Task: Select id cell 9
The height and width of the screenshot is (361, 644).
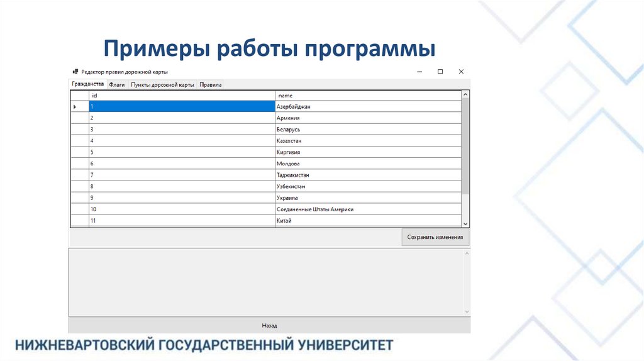Action: [182, 197]
